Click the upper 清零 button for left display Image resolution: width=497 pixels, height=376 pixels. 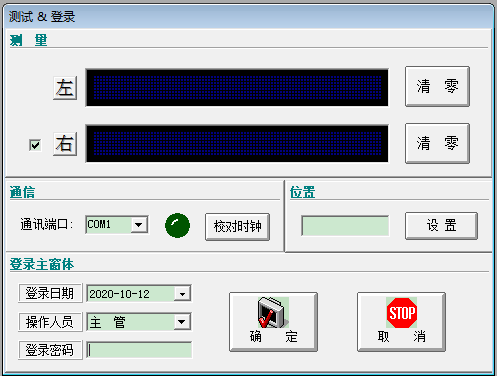click(437, 87)
